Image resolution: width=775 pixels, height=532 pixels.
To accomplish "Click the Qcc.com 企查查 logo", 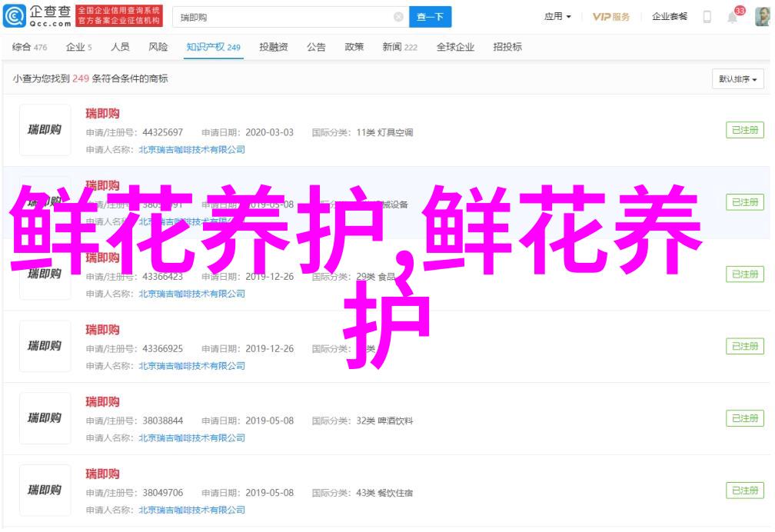I will tap(37, 16).
